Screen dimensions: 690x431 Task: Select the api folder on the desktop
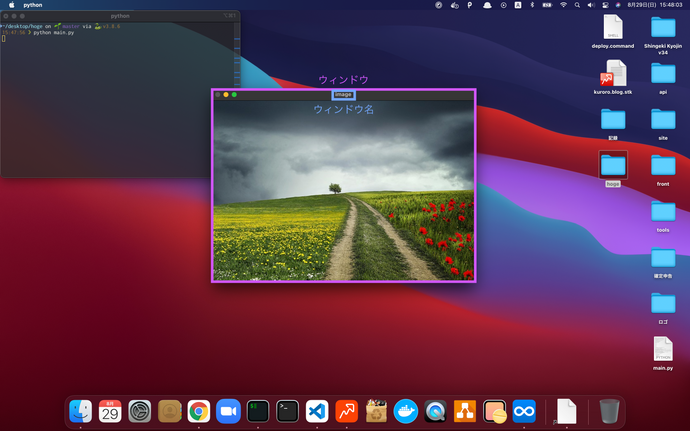click(663, 78)
